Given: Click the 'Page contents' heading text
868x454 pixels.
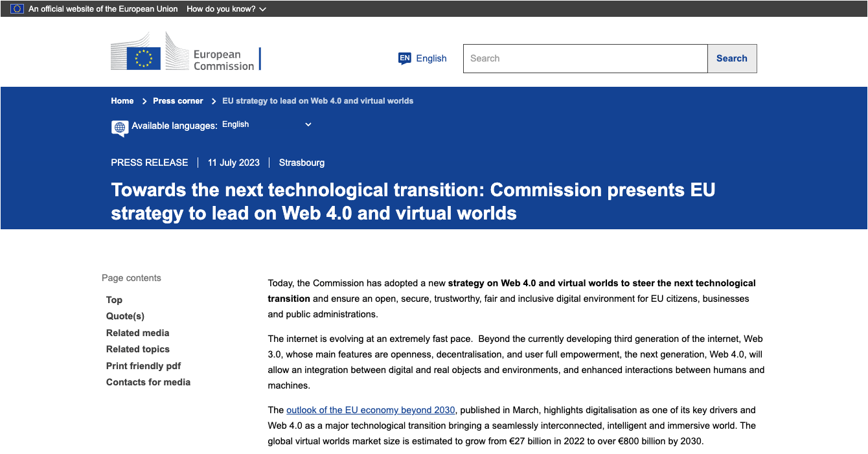Looking at the screenshot, I should (x=131, y=278).
